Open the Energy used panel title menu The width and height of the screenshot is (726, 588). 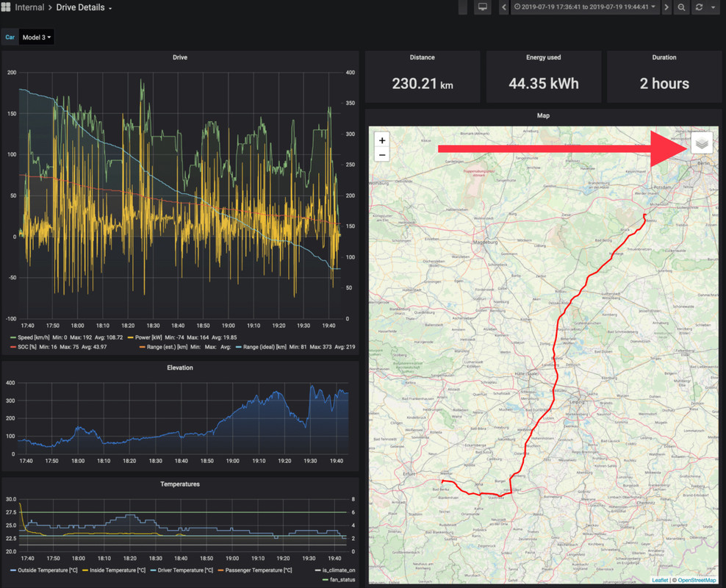(543, 57)
